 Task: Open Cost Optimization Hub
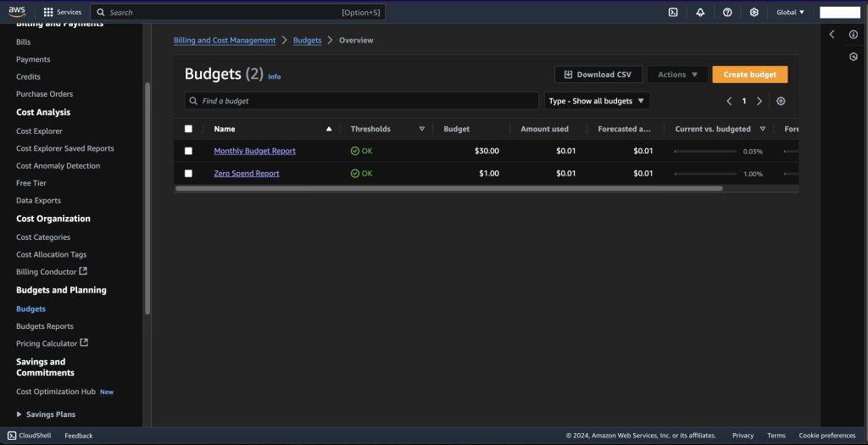coord(56,392)
